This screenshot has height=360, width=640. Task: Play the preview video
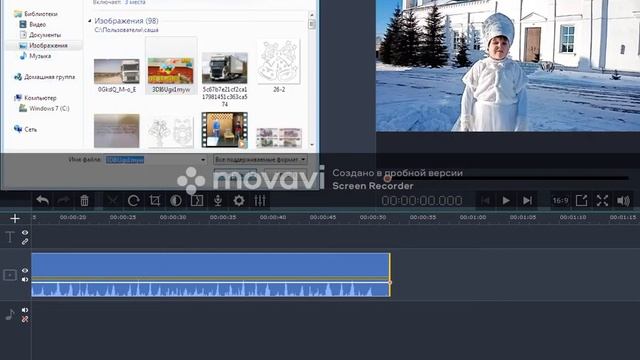pyautogui.click(x=506, y=200)
